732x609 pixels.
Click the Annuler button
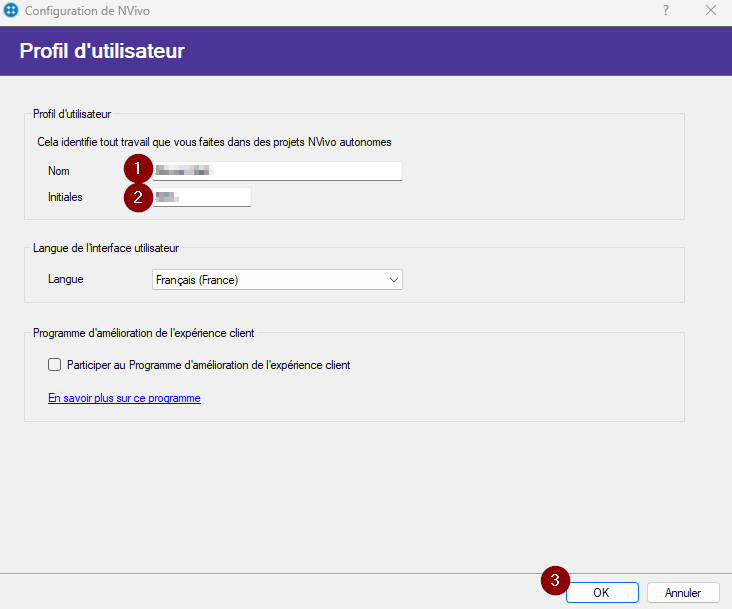coord(683,593)
